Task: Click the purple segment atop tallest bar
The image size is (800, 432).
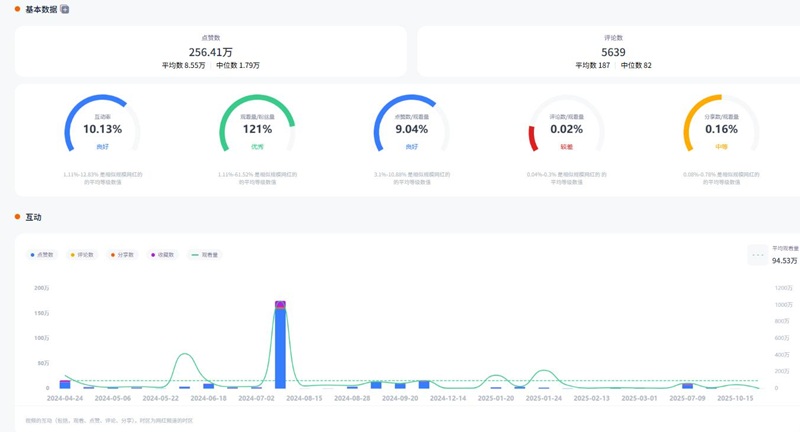Action: (x=280, y=304)
